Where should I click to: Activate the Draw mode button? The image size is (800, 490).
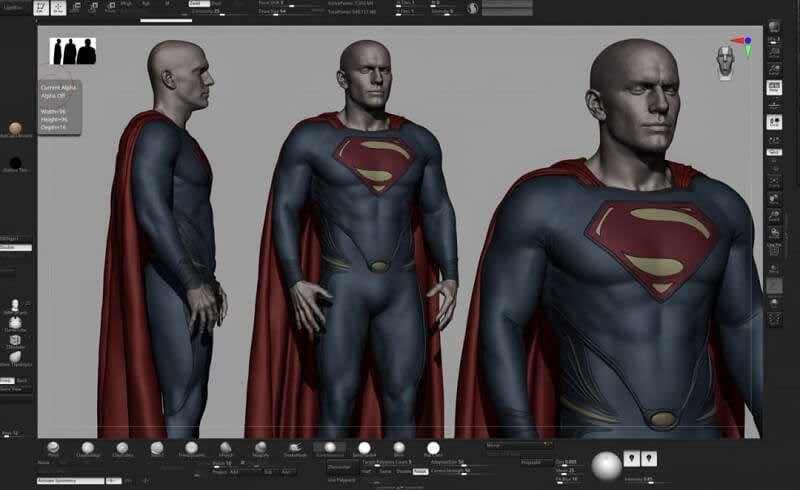tap(58, 8)
